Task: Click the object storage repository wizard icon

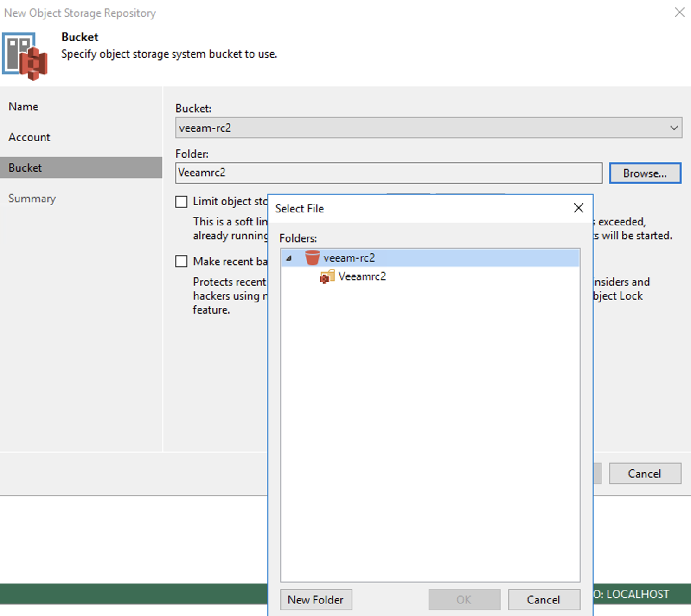Action: 25,56
